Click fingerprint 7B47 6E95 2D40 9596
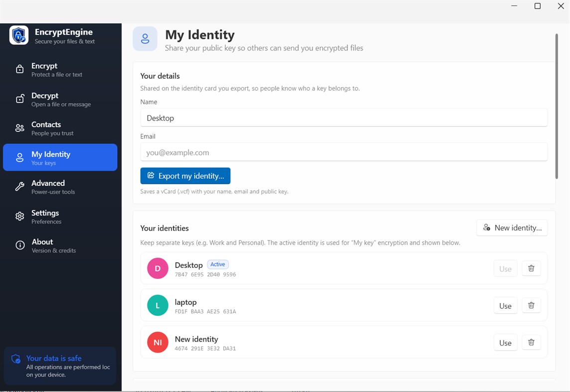The height and width of the screenshot is (392, 570). click(x=205, y=274)
